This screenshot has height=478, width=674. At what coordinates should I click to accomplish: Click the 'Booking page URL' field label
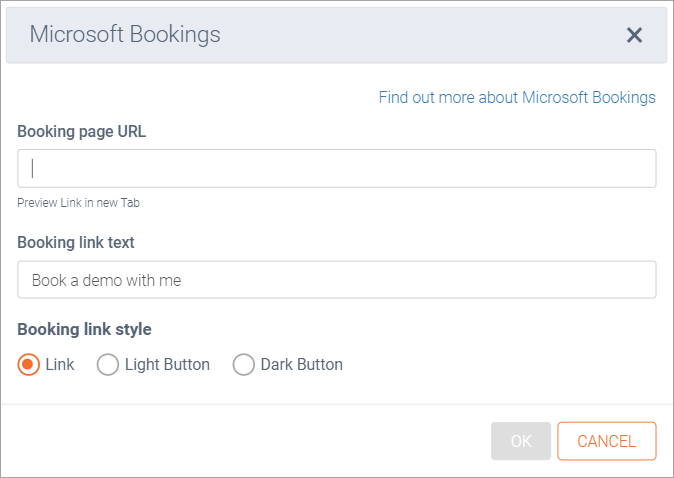[81, 131]
